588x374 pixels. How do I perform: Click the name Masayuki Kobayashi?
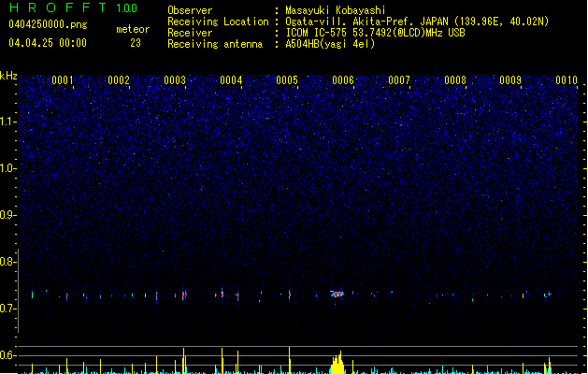336,10
